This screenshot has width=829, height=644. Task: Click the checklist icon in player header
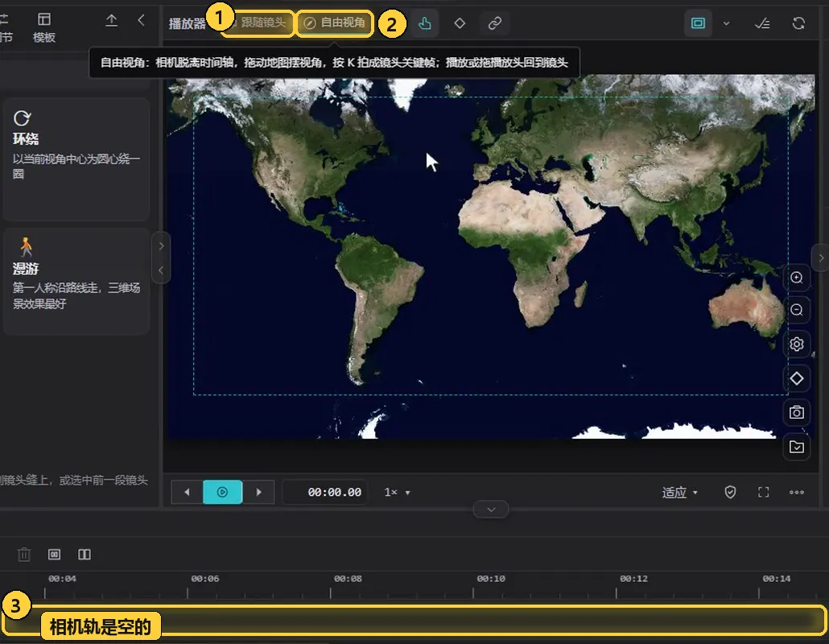click(762, 23)
